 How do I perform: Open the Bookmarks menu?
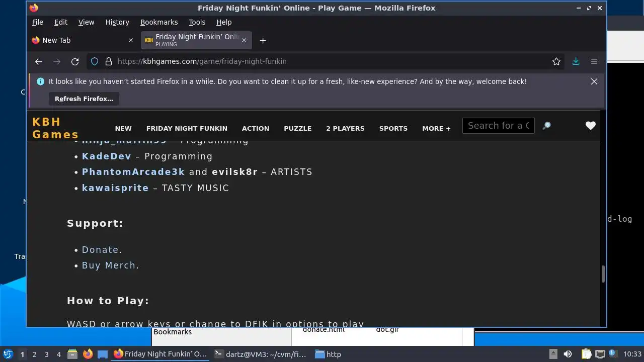[x=159, y=22]
